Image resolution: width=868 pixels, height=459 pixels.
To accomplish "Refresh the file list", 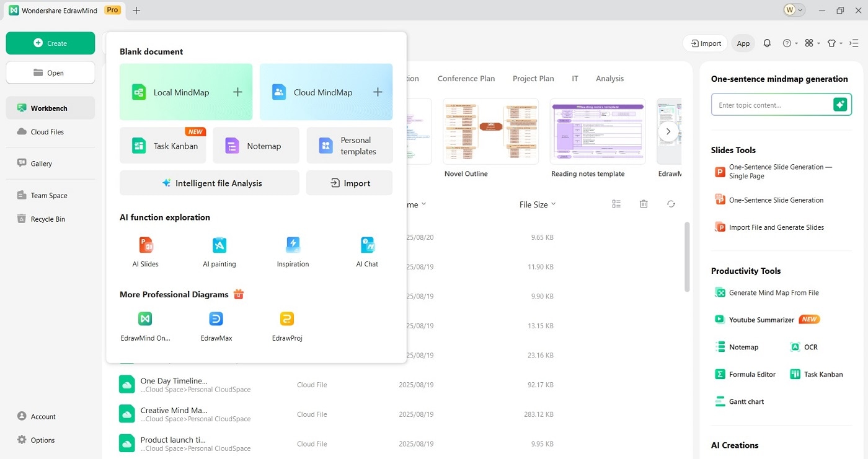I will 671,204.
